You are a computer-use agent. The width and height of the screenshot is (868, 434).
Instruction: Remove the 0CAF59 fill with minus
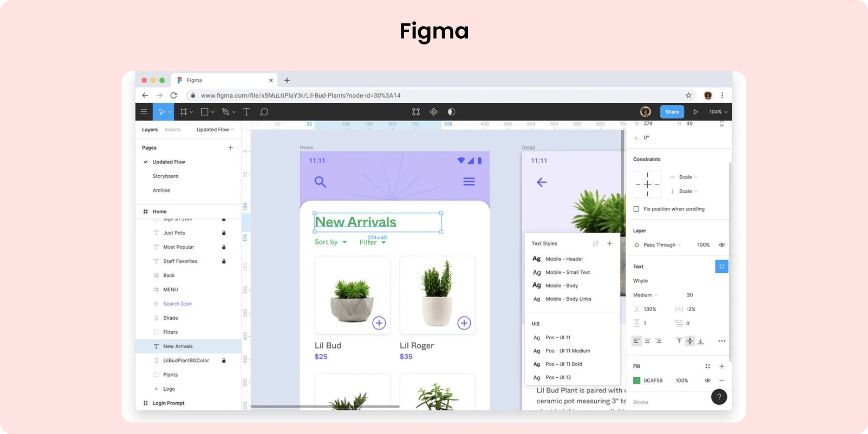coord(722,380)
